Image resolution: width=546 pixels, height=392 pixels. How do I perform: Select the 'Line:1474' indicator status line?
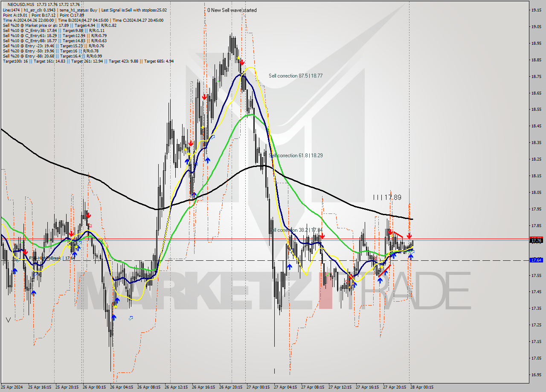pos(85,10)
